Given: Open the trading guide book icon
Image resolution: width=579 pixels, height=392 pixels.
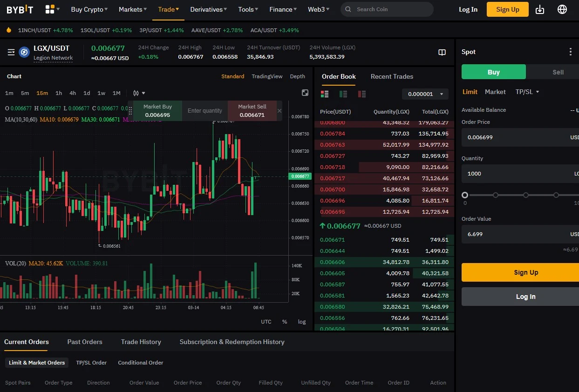Looking at the screenshot, I should (442, 52).
